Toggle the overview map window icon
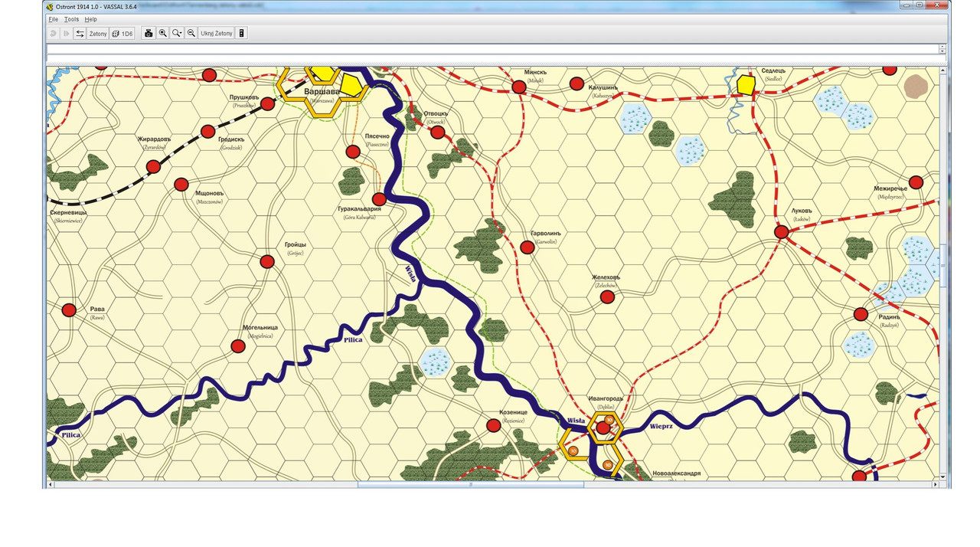Image resolution: width=980 pixels, height=547 pixels. click(x=242, y=34)
